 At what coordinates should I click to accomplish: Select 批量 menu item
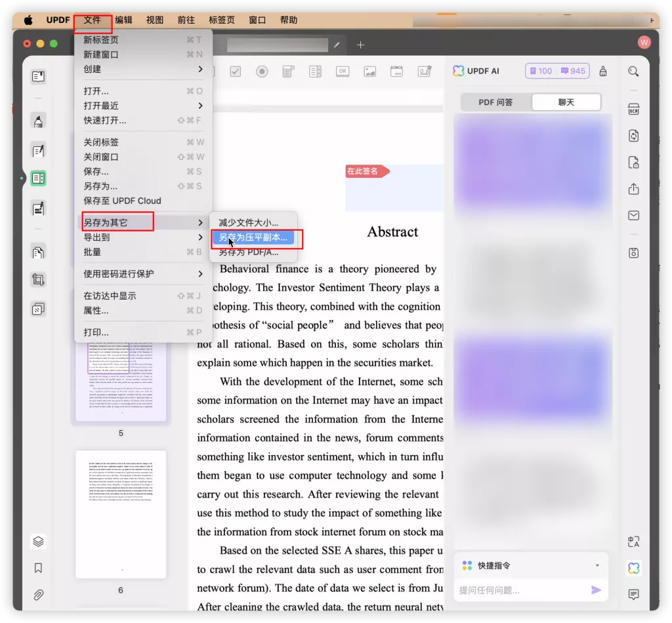click(143, 252)
